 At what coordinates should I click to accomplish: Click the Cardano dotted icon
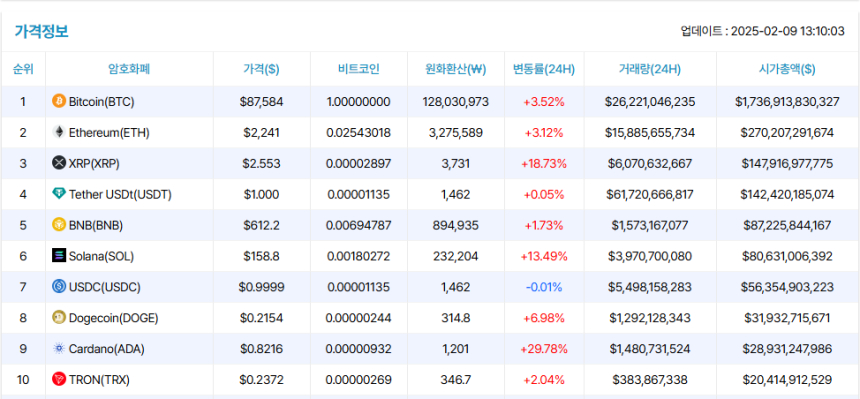(x=58, y=349)
